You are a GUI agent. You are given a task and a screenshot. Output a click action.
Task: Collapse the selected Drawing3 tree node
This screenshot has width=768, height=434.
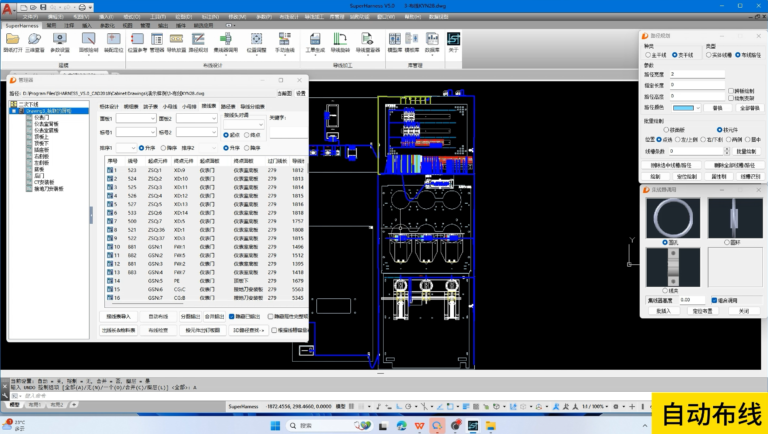(x=14, y=111)
